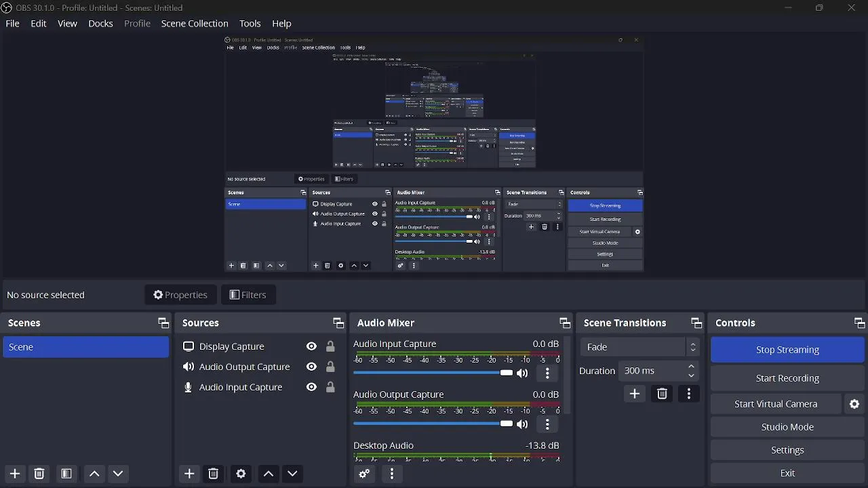Open the Edit menu
This screenshot has height=488, width=868.
pos(39,23)
